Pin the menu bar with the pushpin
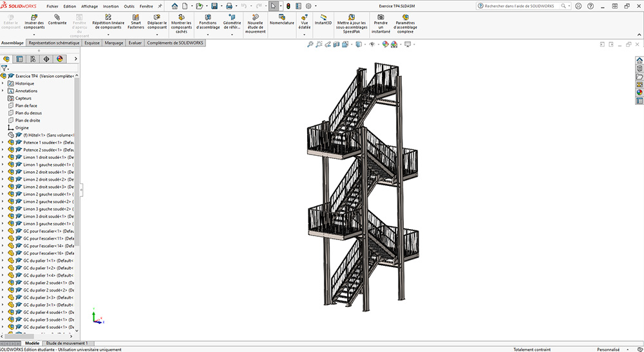Image resolution: width=644 pixels, height=352 pixels. (160, 6)
